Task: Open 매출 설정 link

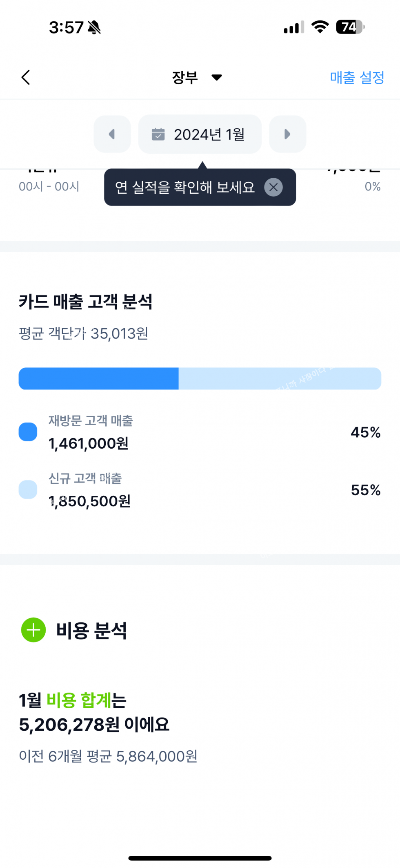Action: [357, 77]
